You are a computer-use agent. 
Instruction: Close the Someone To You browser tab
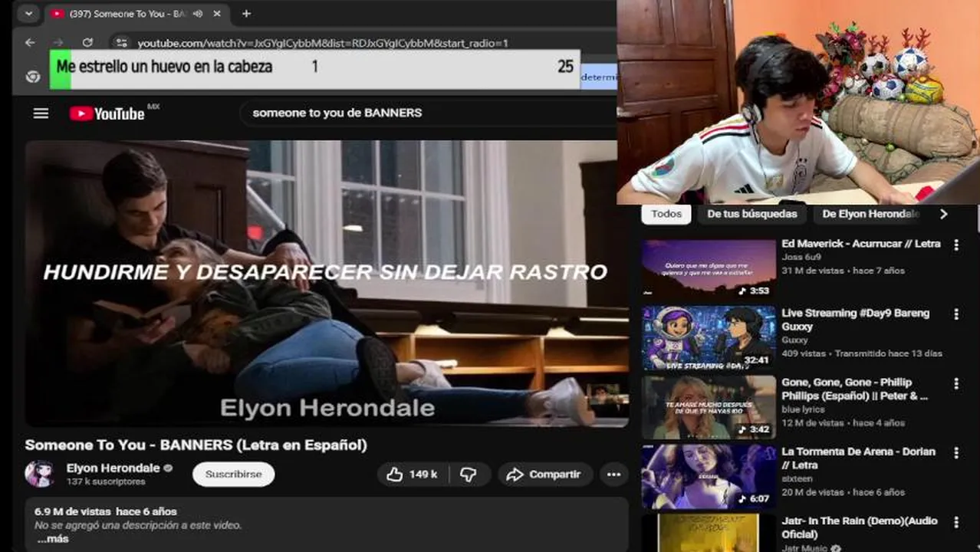(217, 14)
